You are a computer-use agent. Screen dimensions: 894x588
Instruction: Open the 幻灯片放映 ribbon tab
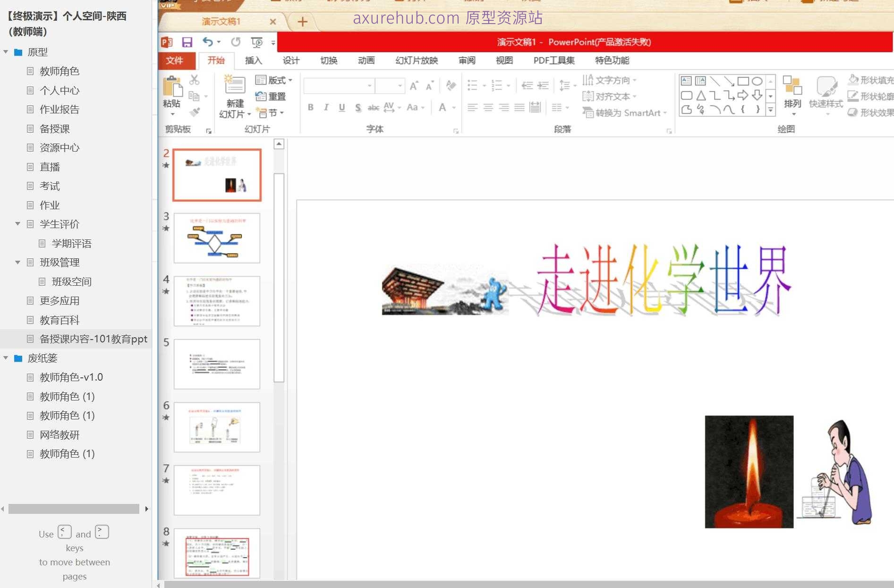[x=417, y=60]
